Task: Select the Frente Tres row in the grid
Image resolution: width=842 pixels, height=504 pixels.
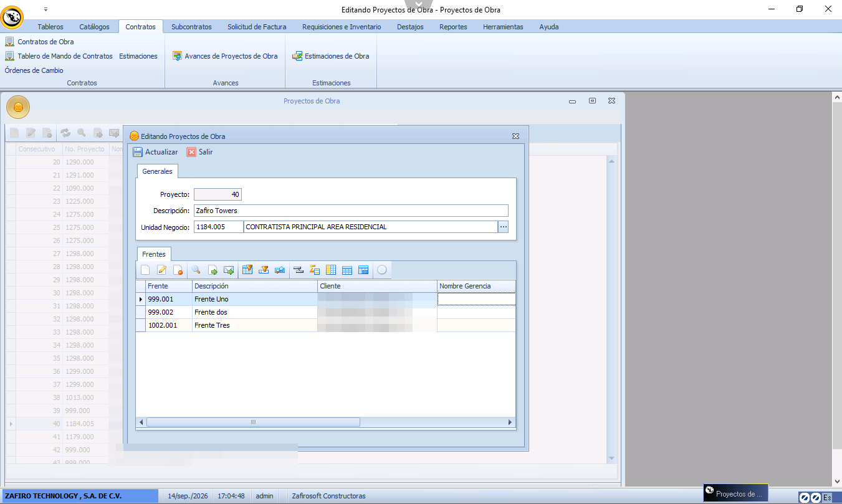Action: [x=325, y=325]
